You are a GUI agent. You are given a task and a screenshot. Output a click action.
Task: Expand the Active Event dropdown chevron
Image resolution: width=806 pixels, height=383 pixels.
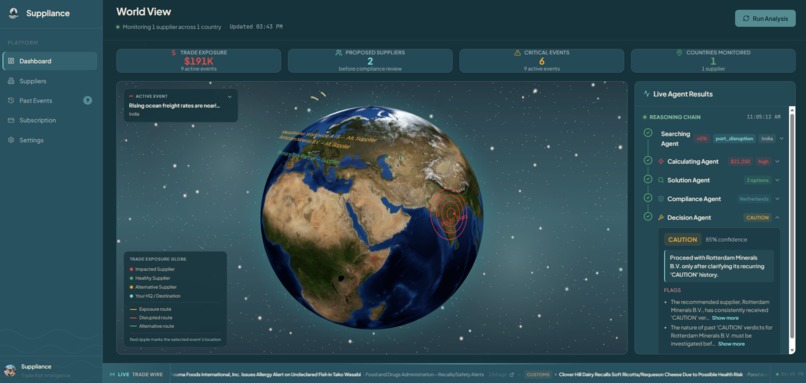(229, 96)
